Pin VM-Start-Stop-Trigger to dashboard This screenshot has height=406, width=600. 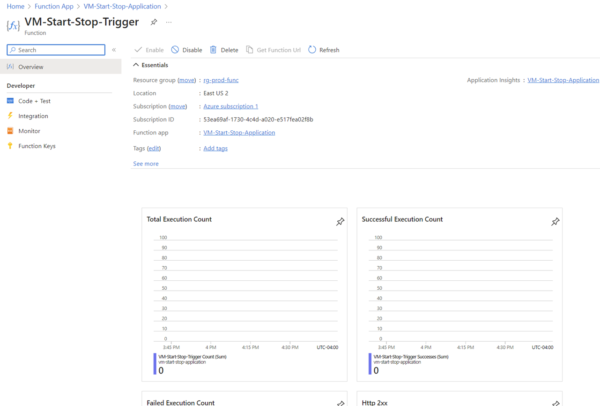click(153, 22)
